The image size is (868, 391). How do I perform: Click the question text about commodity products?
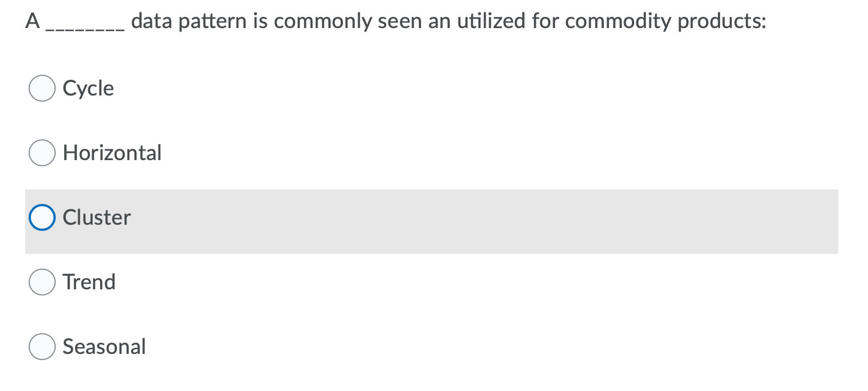click(394, 21)
